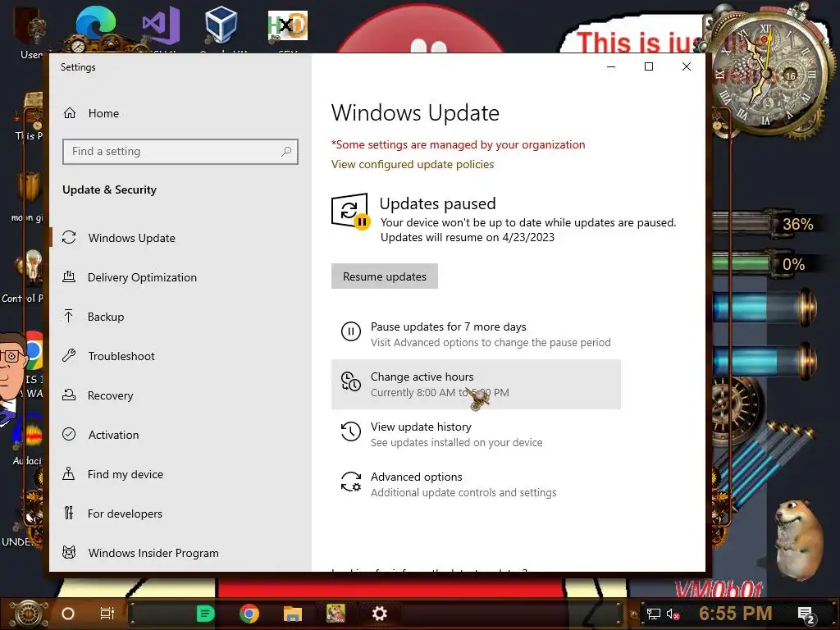Close the Settings window
This screenshot has height=630, width=840.
(x=687, y=66)
